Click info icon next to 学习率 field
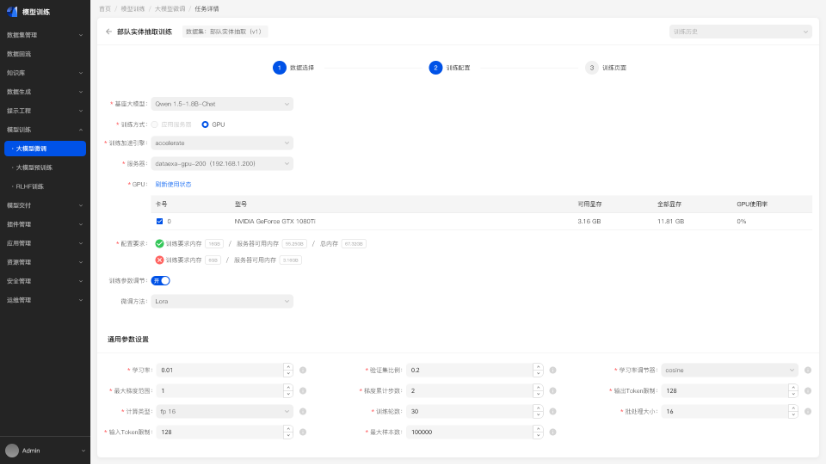The height and width of the screenshot is (464, 826). tap(302, 369)
